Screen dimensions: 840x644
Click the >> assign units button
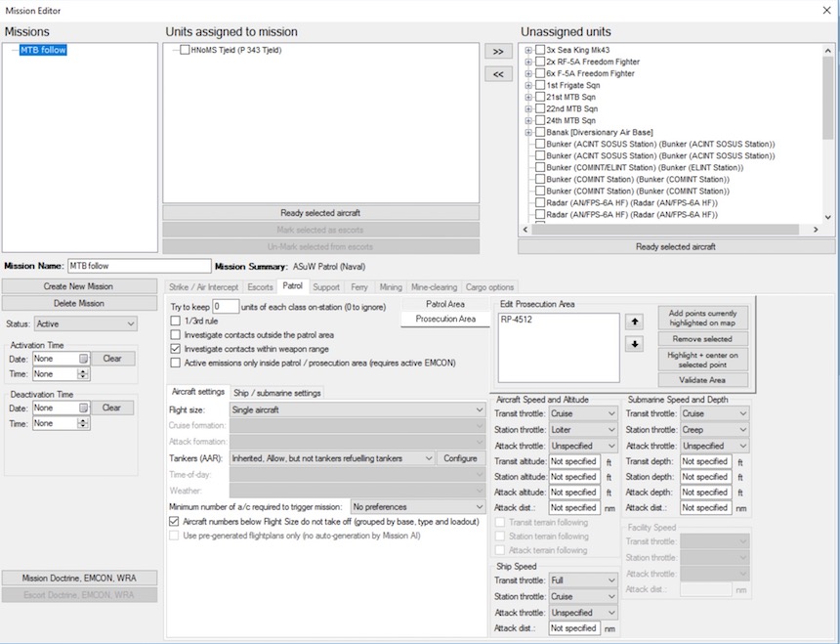click(498, 52)
